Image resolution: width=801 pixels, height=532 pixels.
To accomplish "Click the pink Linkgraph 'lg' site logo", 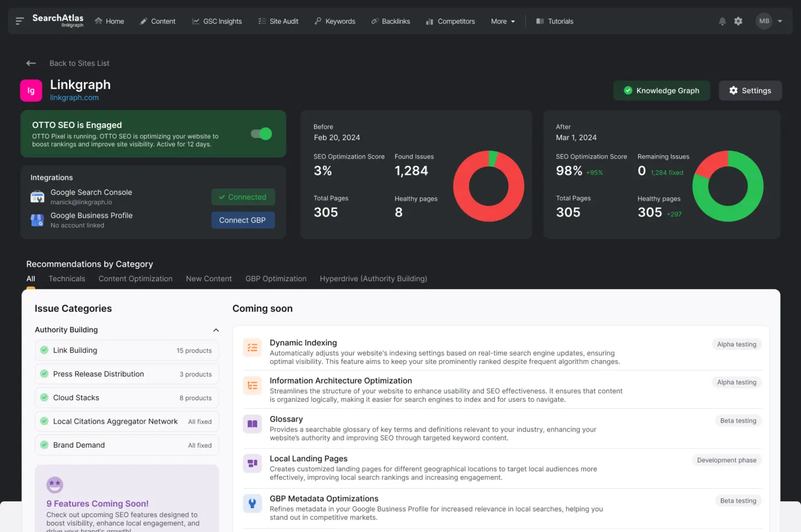I will click(31, 91).
